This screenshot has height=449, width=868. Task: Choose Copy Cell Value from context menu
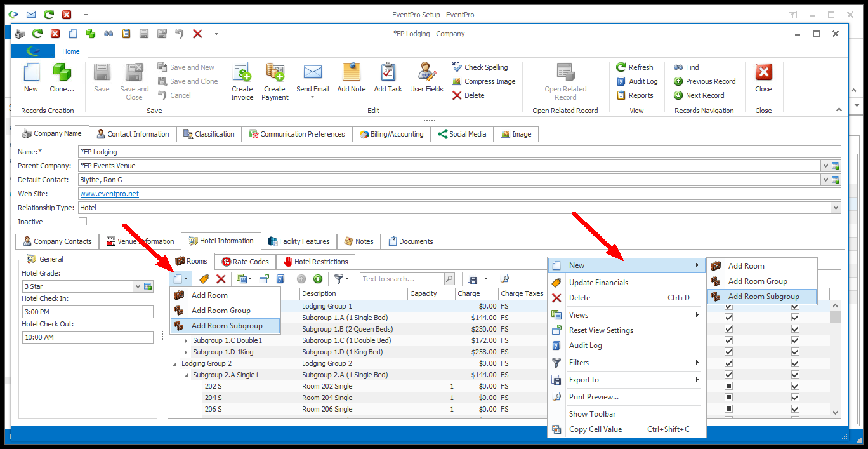click(626, 429)
